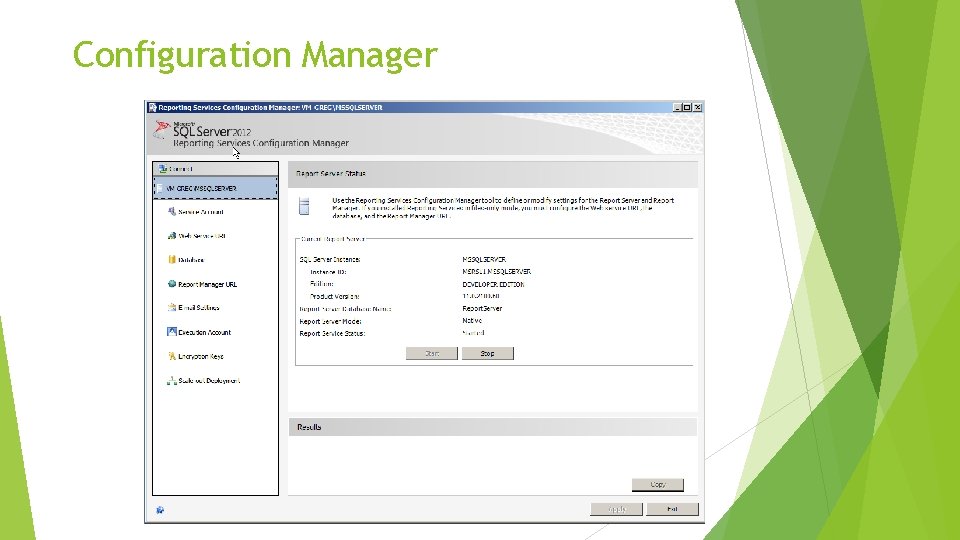Image resolution: width=960 pixels, height=540 pixels.
Task: Open the Encryption Keys page
Action: click(x=201, y=356)
